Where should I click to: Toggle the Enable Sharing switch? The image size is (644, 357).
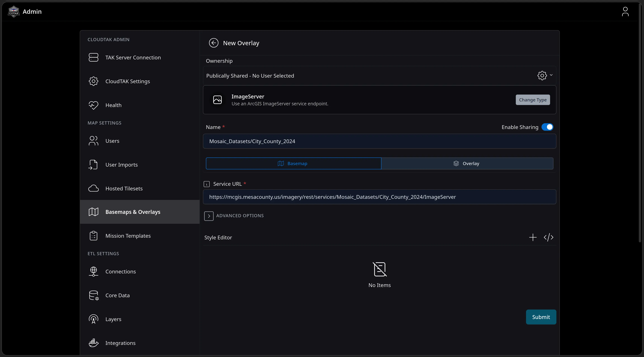547,127
